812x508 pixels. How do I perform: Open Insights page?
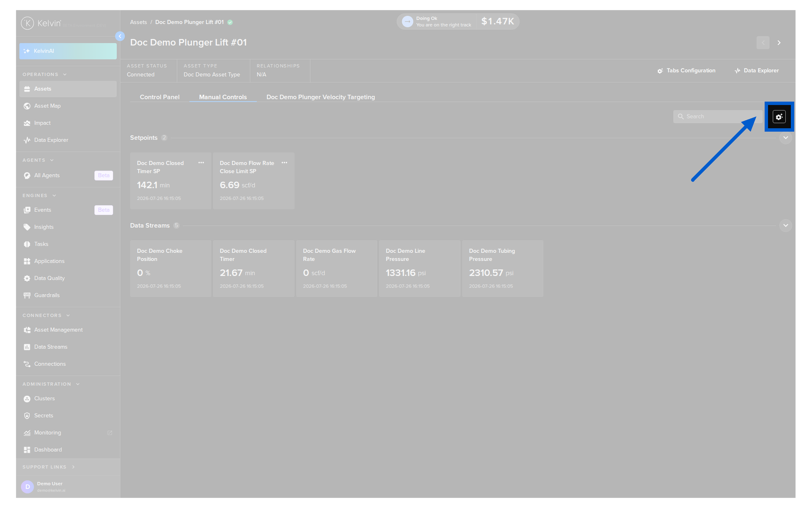click(68, 227)
